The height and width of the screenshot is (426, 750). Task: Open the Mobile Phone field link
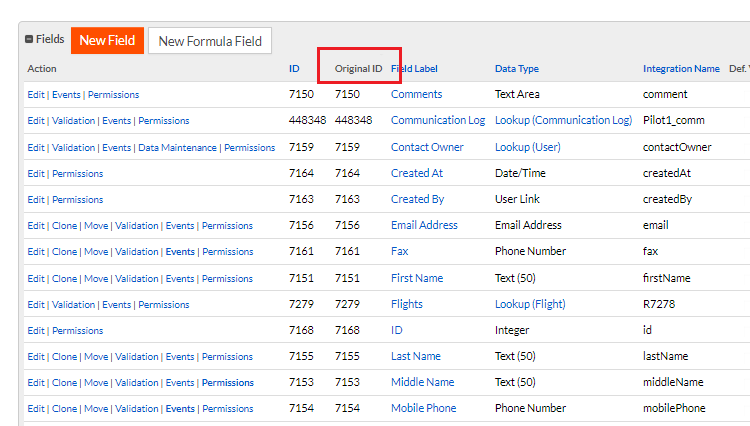[423, 408]
